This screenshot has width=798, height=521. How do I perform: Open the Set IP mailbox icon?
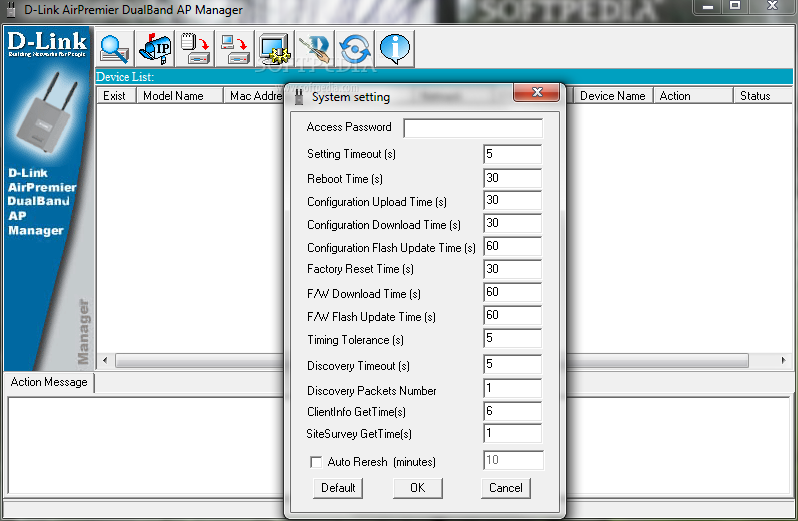tap(155, 48)
